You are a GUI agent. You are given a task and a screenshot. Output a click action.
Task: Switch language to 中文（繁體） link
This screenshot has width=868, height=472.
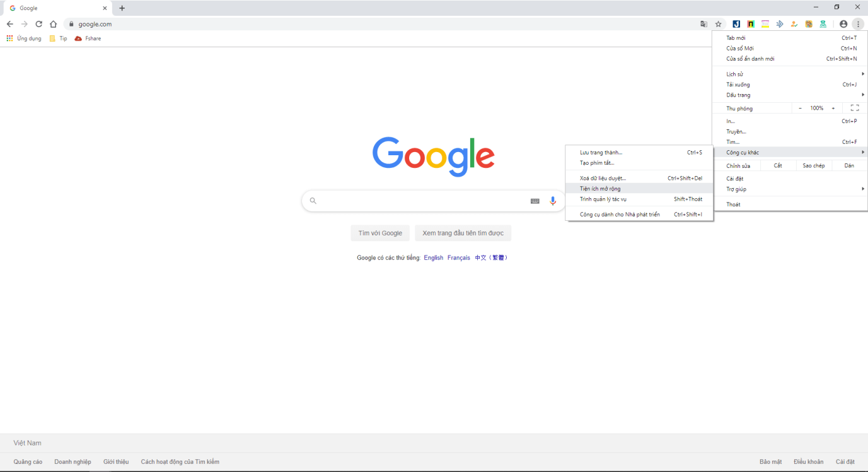[x=492, y=258]
